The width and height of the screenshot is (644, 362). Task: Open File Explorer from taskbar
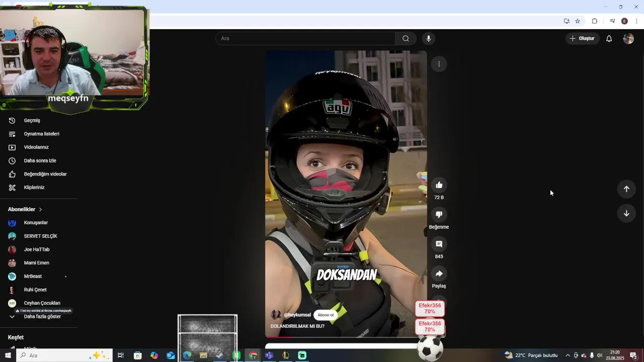click(x=203, y=355)
